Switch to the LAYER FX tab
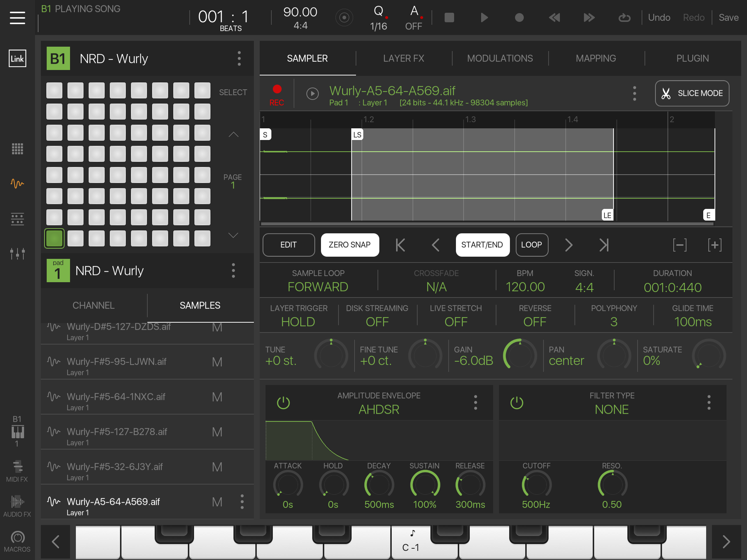Viewport: 747px width, 560px height. (404, 58)
